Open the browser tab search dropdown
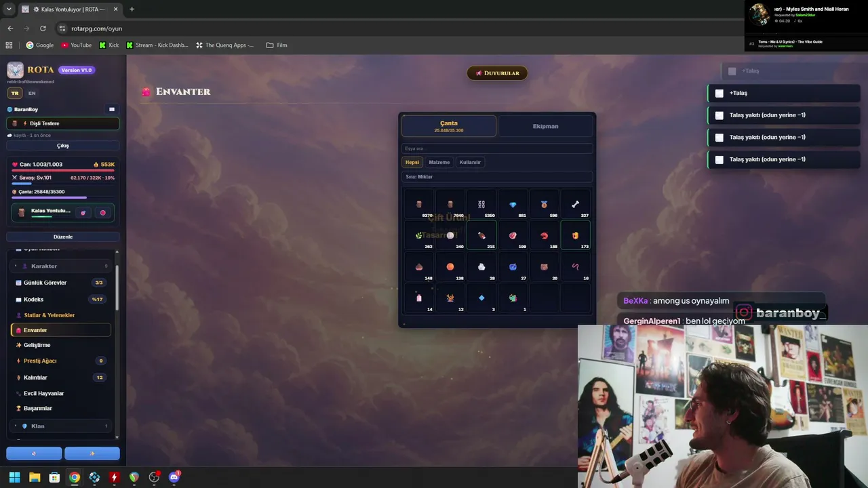This screenshot has height=488, width=868. pos(9,9)
